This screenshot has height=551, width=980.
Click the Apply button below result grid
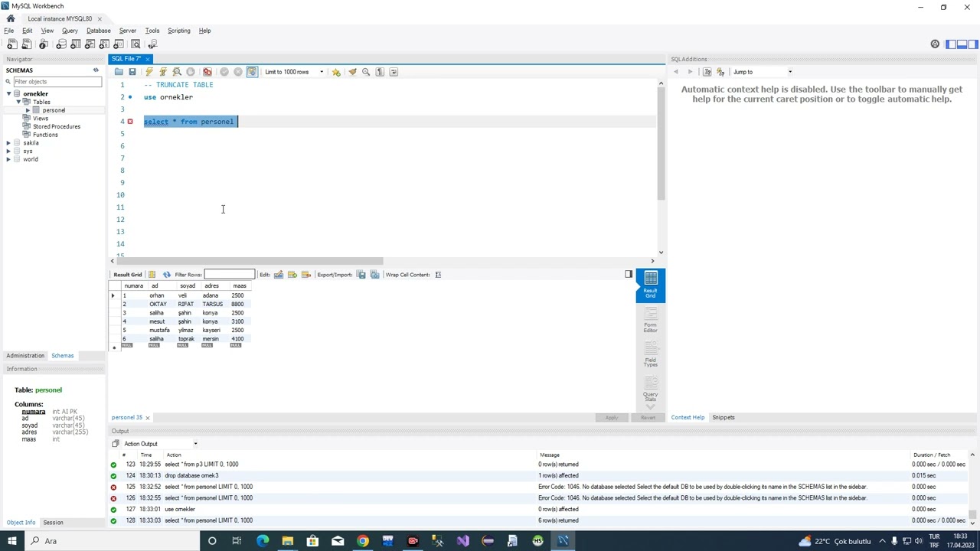click(612, 418)
